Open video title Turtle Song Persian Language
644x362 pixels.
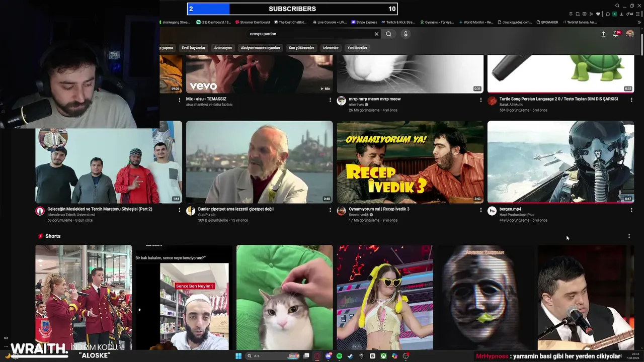(x=558, y=99)
